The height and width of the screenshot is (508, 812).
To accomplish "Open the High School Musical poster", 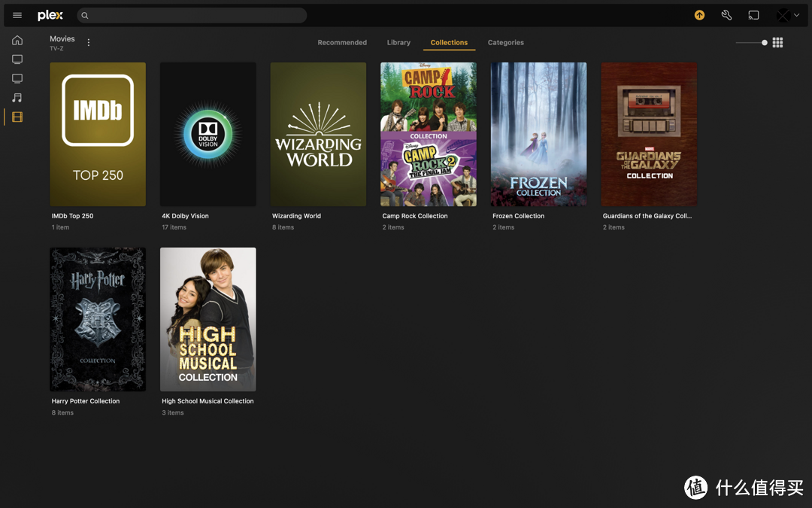I will (x=208, y=319).
